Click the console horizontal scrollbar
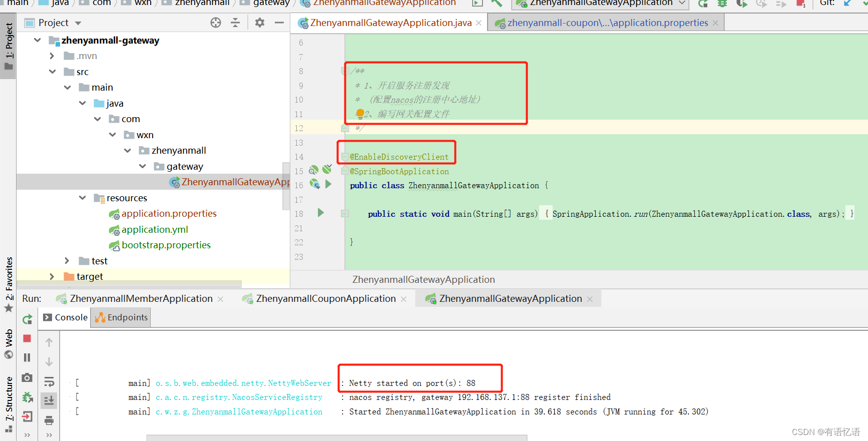The image size is (868, 441). (336, 437)
